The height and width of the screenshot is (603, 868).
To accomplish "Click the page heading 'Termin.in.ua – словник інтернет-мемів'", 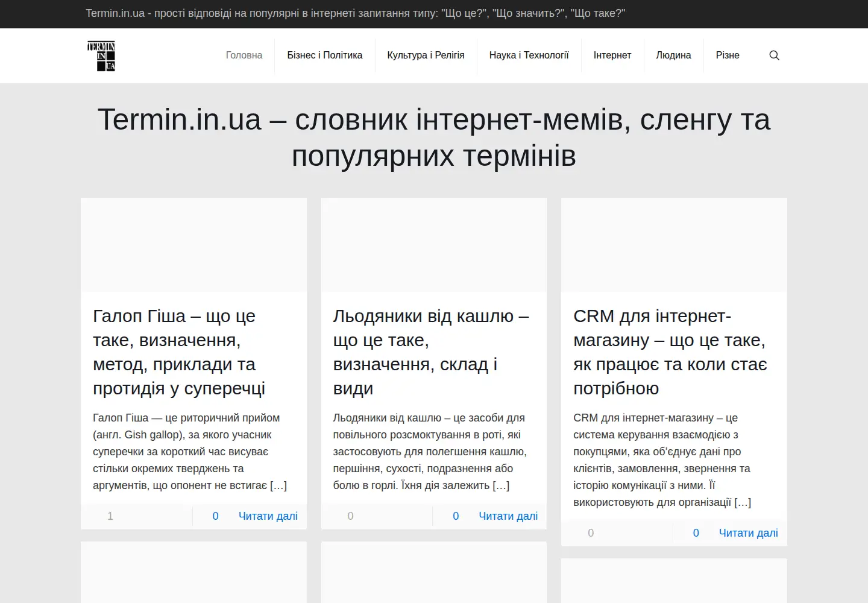I will point(434,137).
